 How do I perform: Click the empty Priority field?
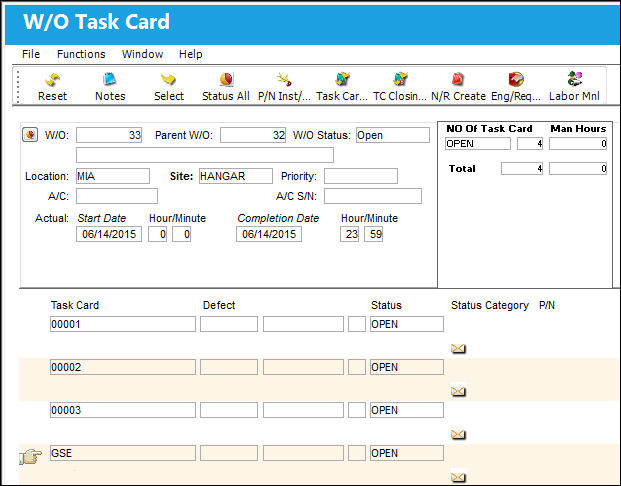pos(361,176)
